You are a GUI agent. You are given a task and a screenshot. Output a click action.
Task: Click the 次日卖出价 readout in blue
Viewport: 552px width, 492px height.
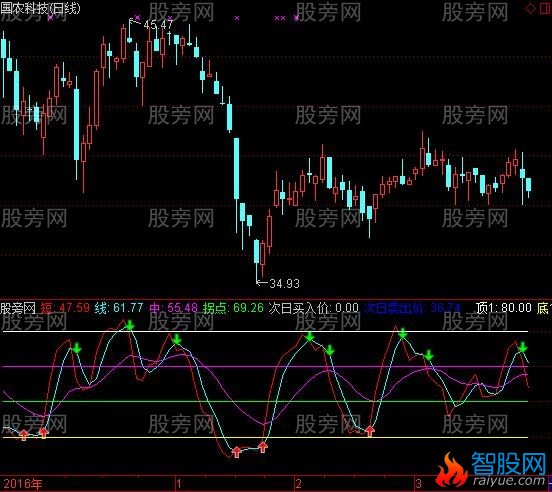click(412, 308)
